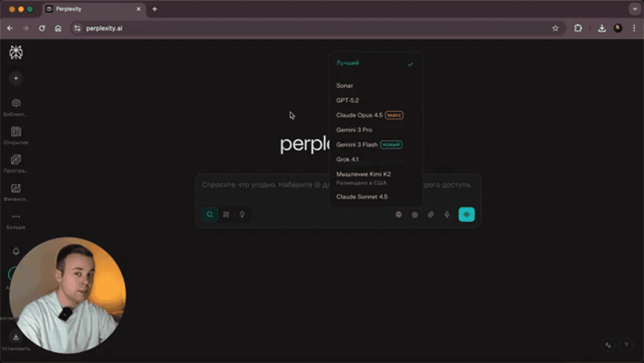
Task: Focus the Спросите что угодно input field
Action: tap(337, 185)
